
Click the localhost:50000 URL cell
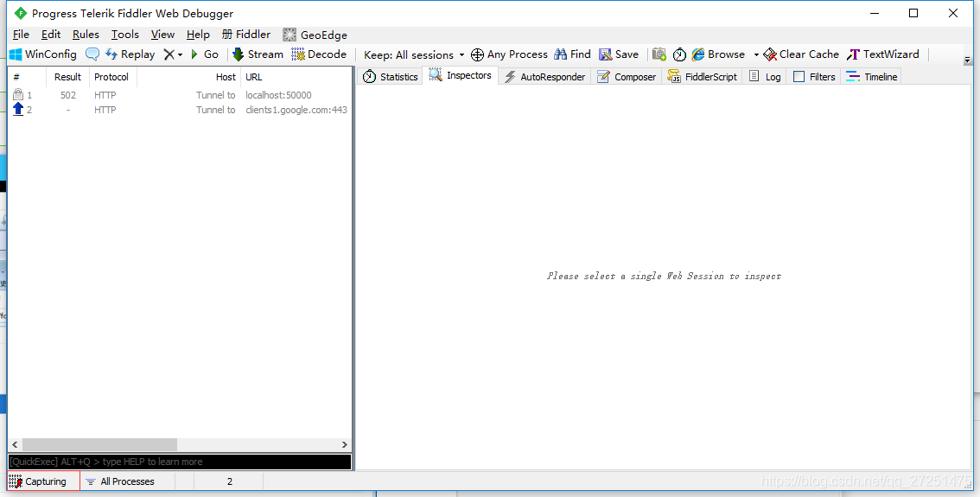(x=279, y=95)
